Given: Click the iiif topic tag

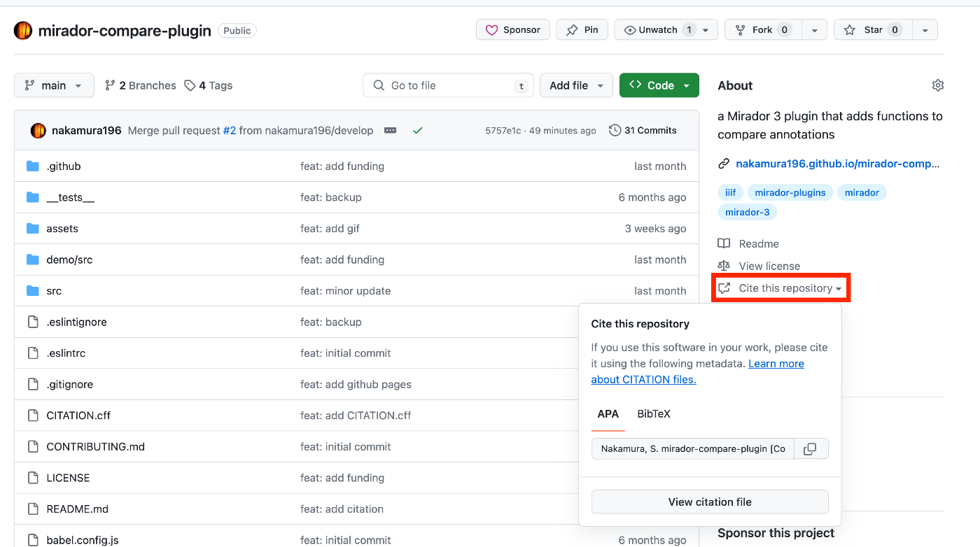Looking at the screenshot, I should 730,192.
